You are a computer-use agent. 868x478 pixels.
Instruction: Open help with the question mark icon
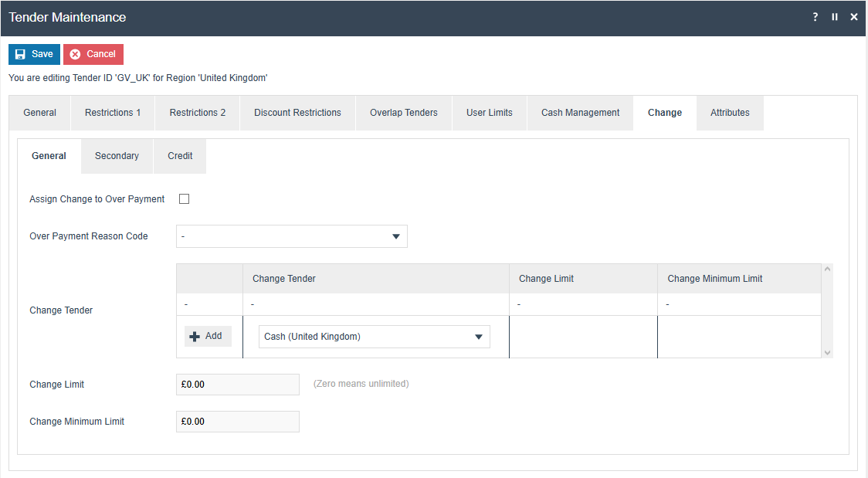(x=815, y=17)
